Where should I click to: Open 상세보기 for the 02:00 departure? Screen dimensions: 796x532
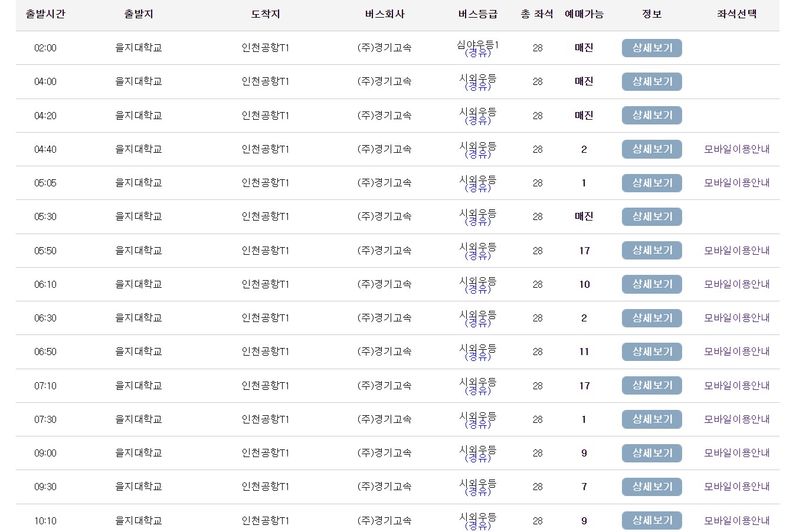[x=651, y=48]
